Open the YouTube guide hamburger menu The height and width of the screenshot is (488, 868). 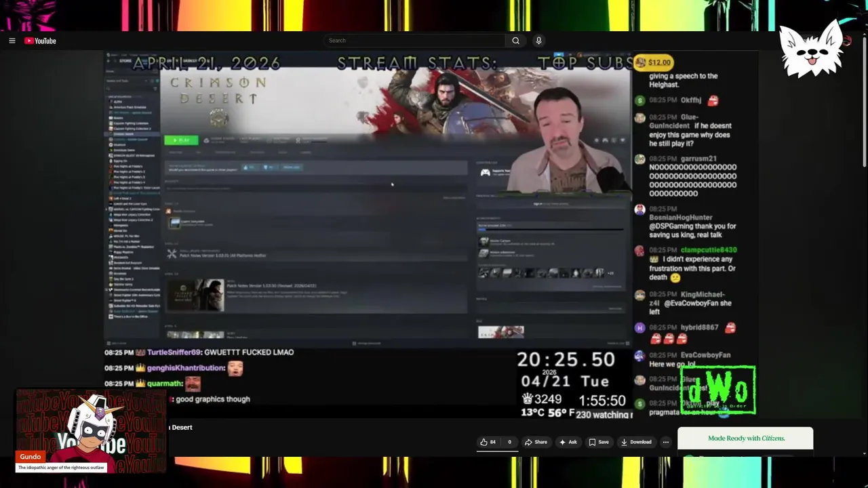tap(12, 41)
